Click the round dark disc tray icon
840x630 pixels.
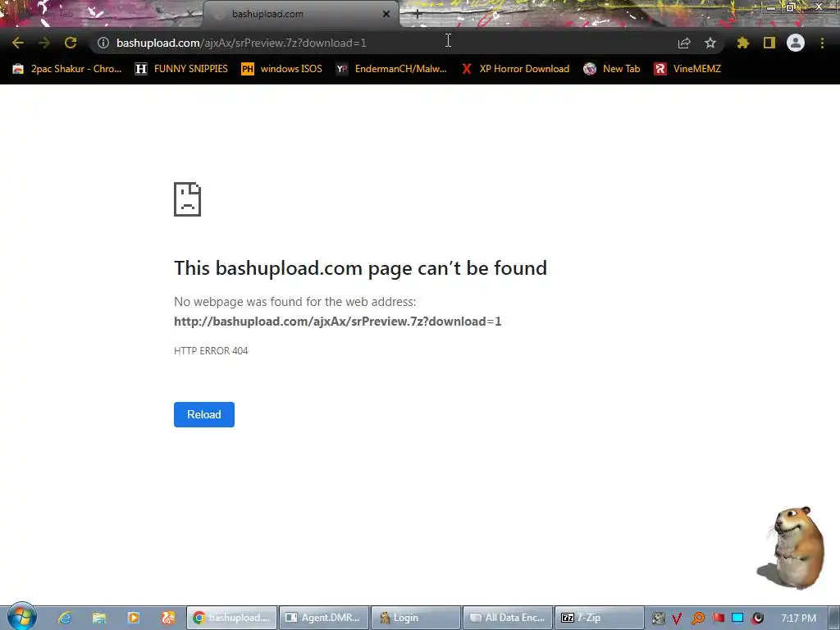[x=757, y=619]
